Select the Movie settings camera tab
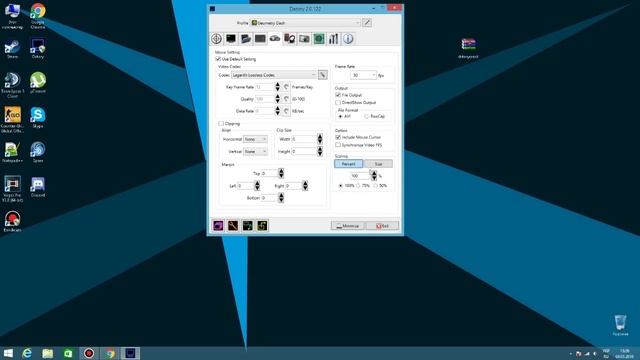640x360 pixels. (x=275, y=39)
